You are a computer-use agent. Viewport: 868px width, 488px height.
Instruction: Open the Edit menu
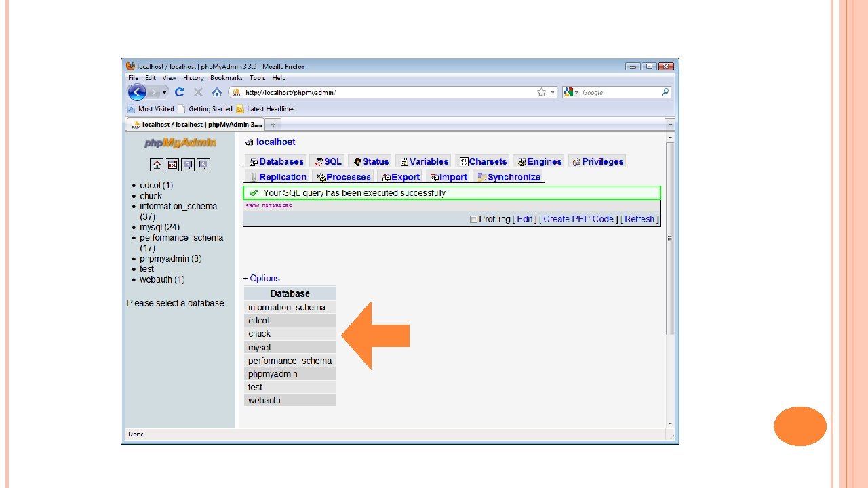pyautogui.click(x=150, y=78)
